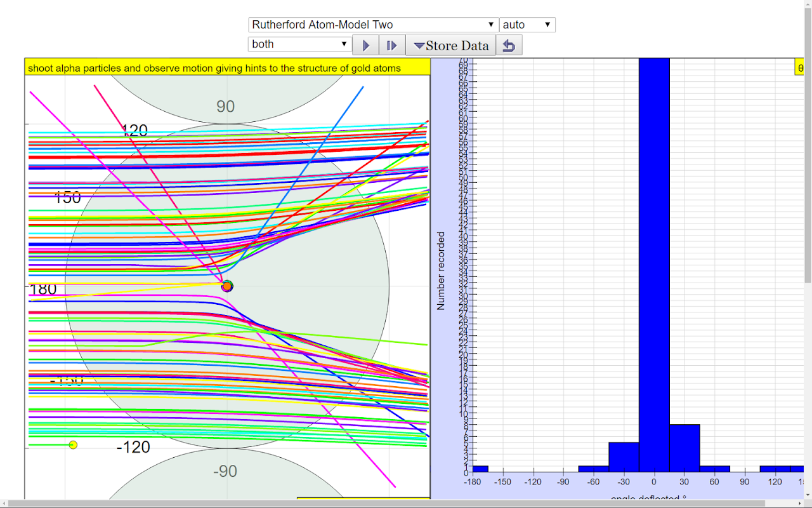812x508 pixels.
Task: Open the Rutherford Atom-Model Two dropdown
Action: point(373,25)
